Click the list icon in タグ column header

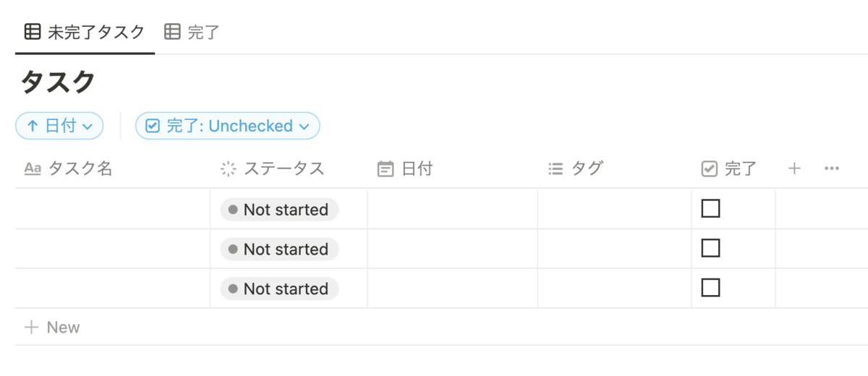[x=556, y=169]
